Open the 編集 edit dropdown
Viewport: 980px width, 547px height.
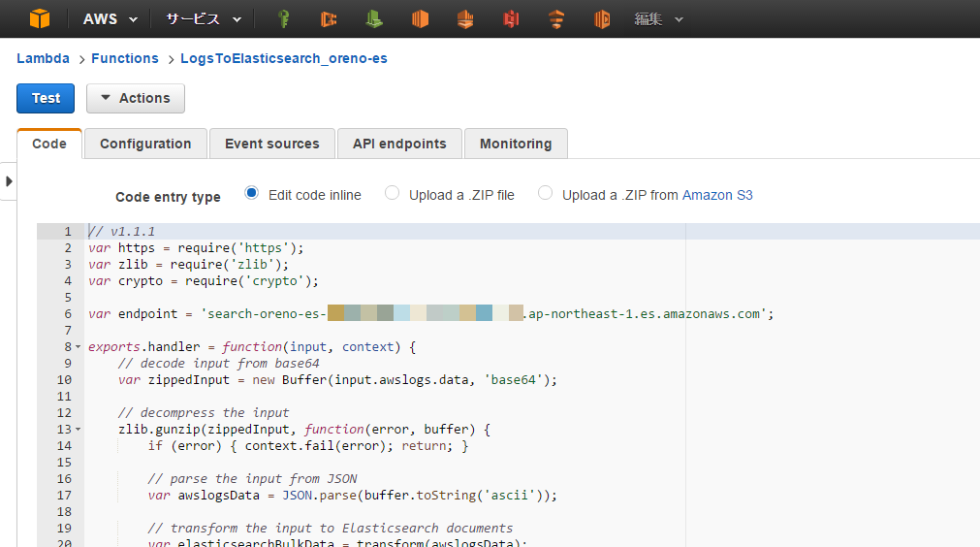pos(659,19)
